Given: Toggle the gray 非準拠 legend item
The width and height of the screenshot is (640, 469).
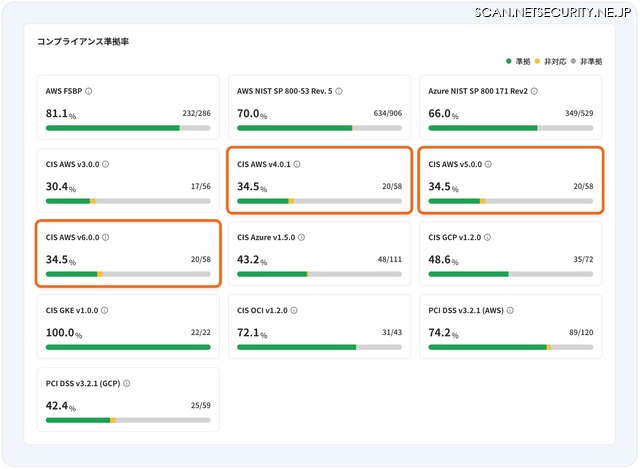Looking at the screenshot, I should coord(587,61).
